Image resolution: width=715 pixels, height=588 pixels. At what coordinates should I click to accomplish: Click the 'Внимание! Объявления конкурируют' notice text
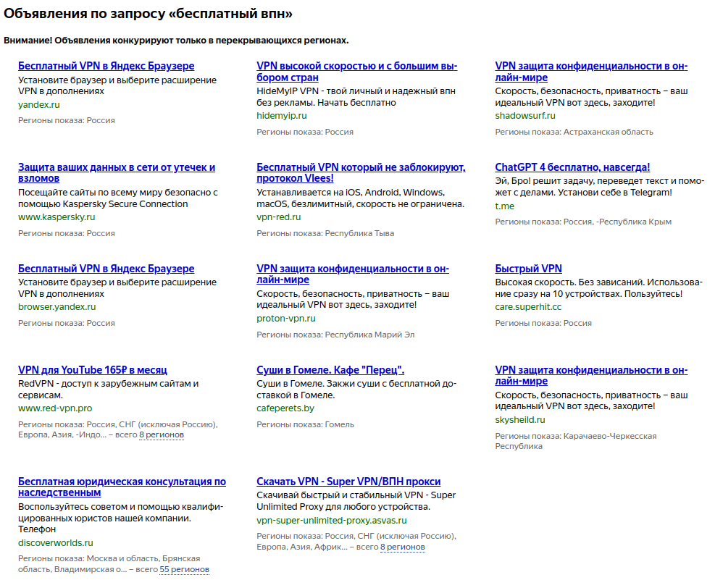click(x=176, y=41)
